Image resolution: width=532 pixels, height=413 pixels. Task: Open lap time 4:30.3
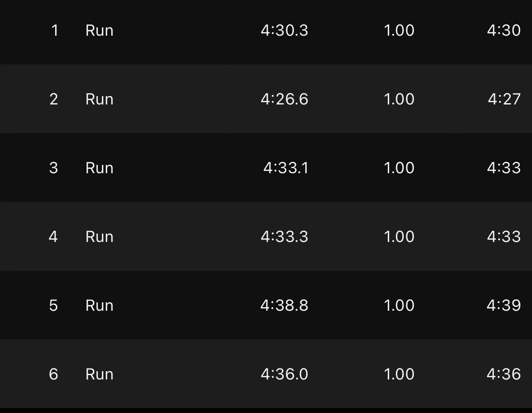pyautogui.click(x=285, y=30)
